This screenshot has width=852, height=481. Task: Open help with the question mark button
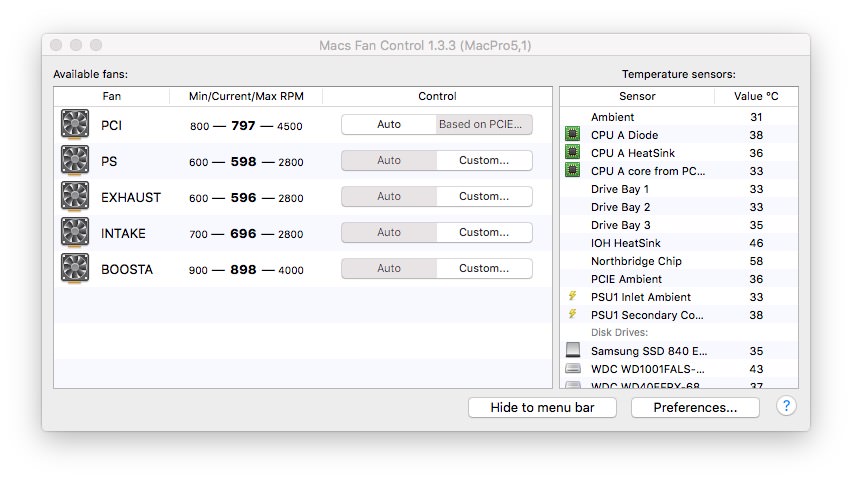[x=786, y=406]
